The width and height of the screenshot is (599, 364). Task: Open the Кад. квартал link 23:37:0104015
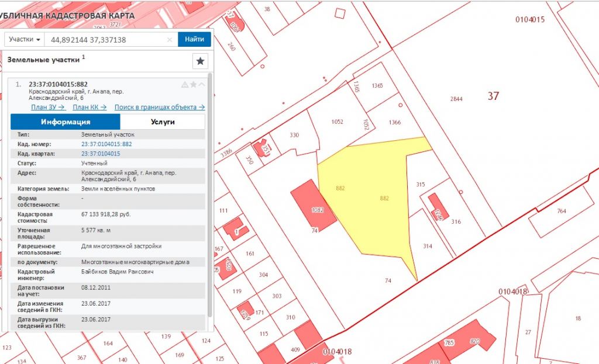pos(101,154)
